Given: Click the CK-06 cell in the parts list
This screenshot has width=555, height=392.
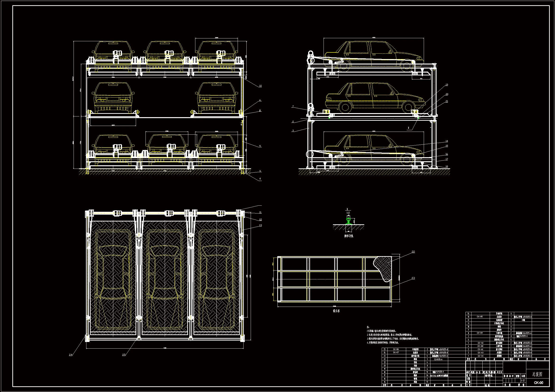Looking at the screenshot, I should pyautogui.click(x=396, y=349).
